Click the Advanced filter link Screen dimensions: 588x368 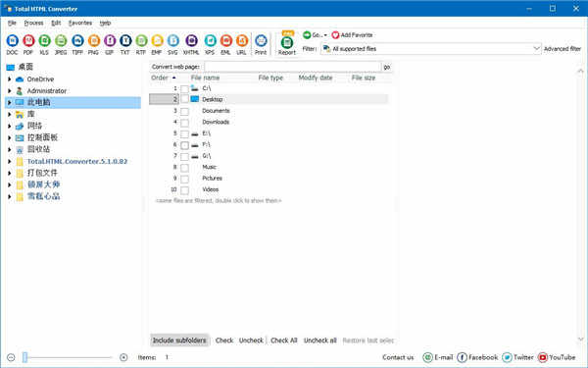(563, 49)
